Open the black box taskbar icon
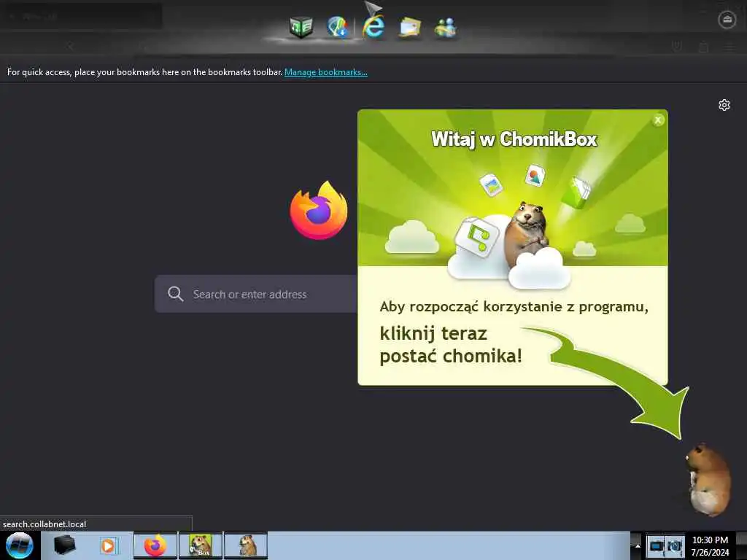This screenshot has width=747, height=560. (64, 545)
